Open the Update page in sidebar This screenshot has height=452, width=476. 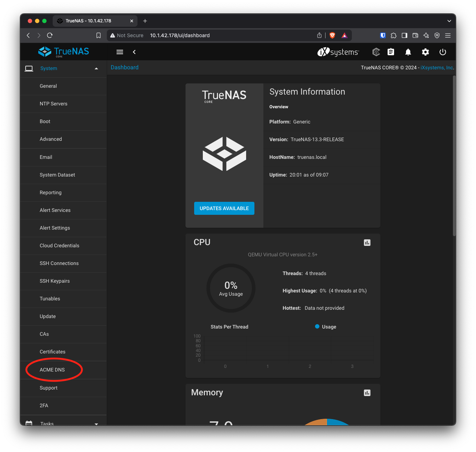[64, 317]
